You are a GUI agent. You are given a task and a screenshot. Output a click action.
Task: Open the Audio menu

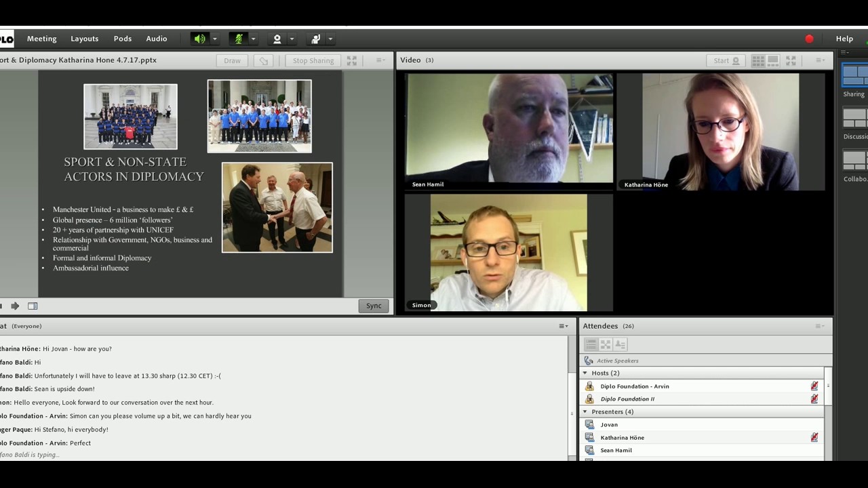(157, 39)
